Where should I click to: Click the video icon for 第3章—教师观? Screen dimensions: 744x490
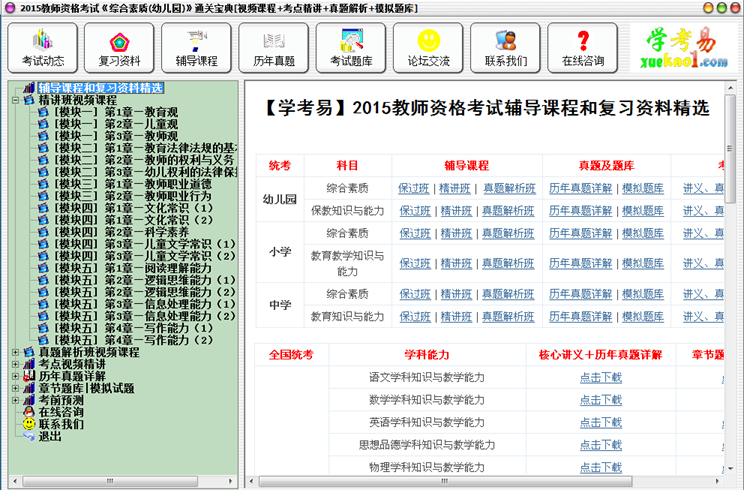pyautogui.click(x=43, y=136)
